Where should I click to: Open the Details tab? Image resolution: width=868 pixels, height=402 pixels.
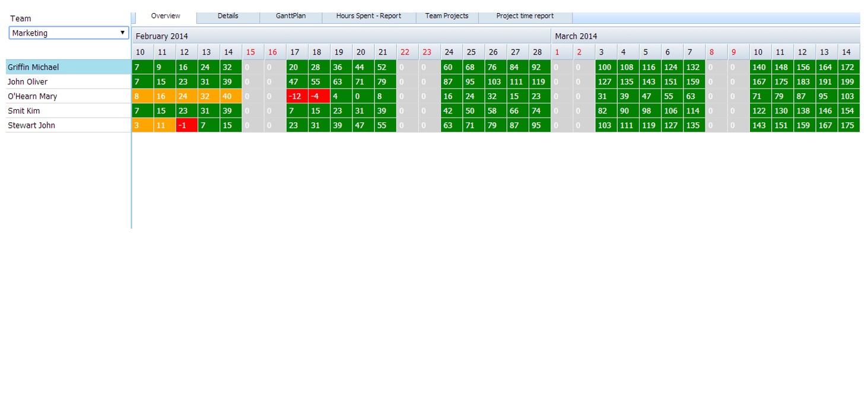[x=228, y=16]
